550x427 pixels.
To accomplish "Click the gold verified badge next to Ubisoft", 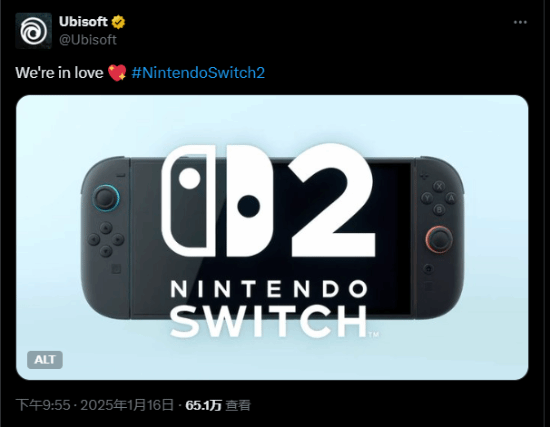I will (x=119, y=22).
